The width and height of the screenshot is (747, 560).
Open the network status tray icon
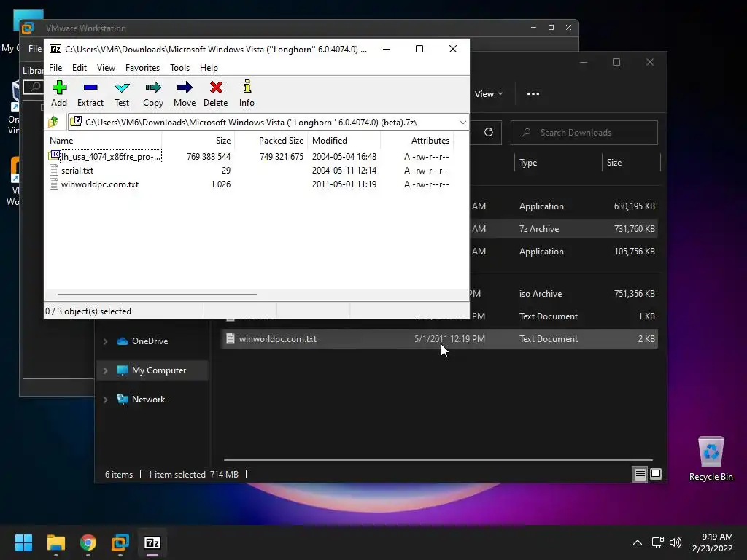coord(658,542)
